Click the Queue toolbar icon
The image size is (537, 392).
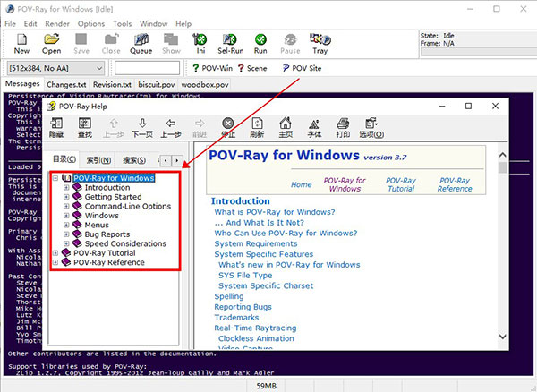pos(141,39)
